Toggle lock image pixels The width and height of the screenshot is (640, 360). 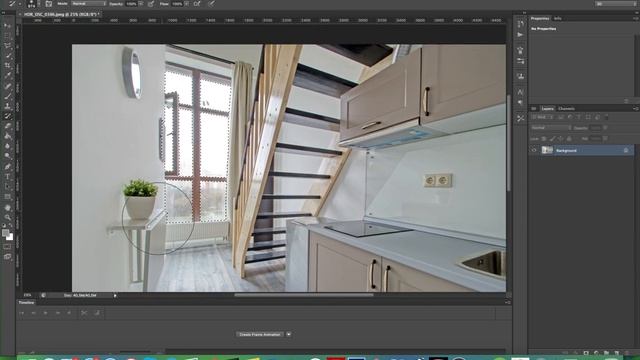click(x=552, y=139)
